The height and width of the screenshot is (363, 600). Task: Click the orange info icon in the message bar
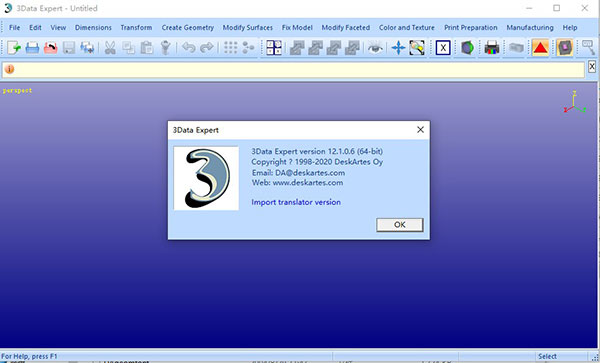click(9, 69)
